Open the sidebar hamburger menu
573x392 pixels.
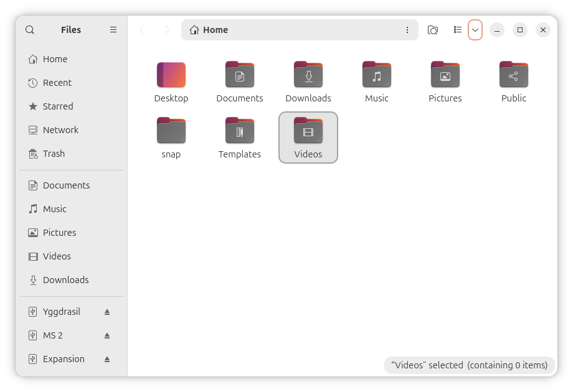113,30
